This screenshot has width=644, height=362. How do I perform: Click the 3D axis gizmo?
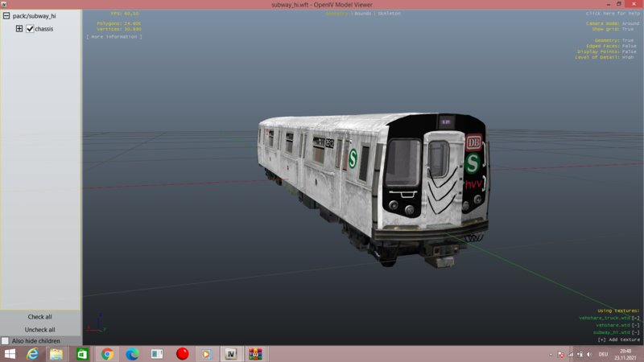97,323
